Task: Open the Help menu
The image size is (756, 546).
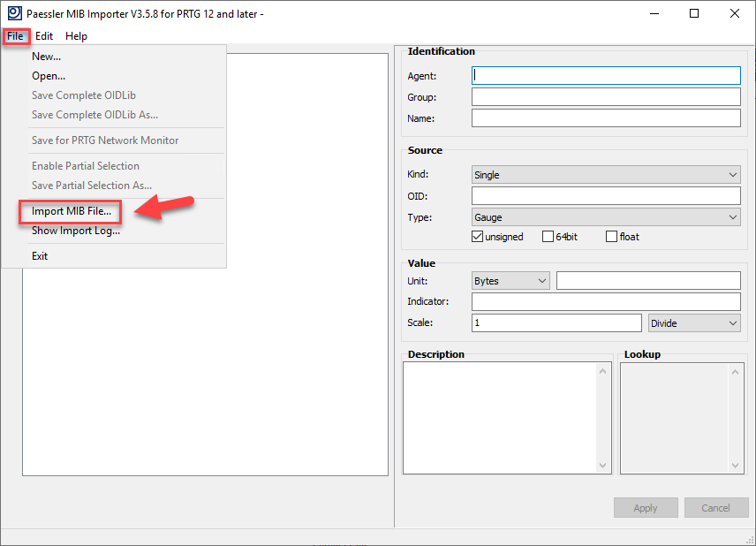Action: coord(76,36)
